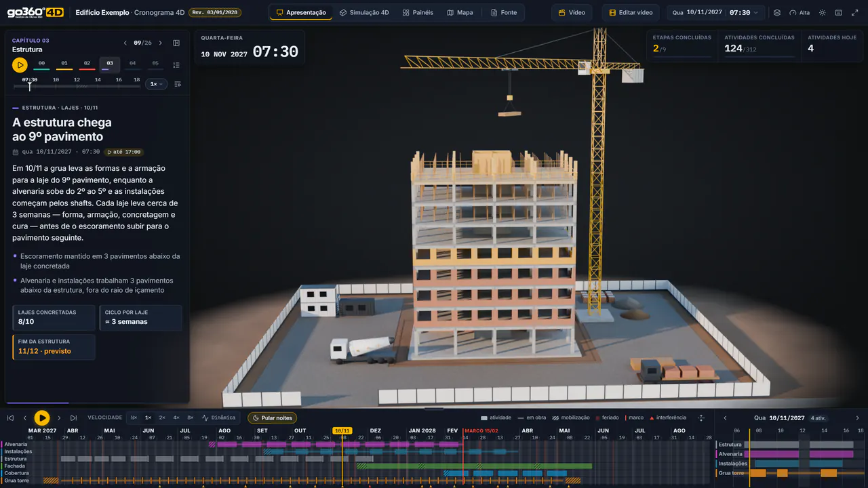Open the chapter list icon beside chapter tabs
Screen dimensions: 868x488
click(176, 65)
